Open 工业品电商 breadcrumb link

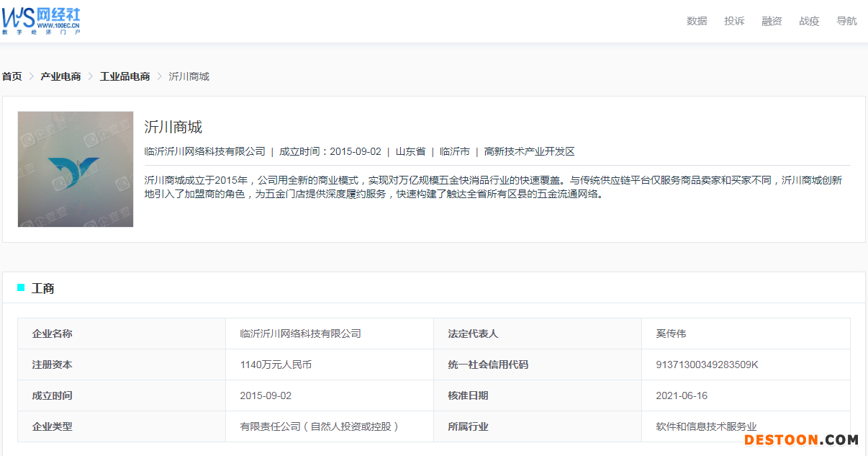pyautogui.click(x=125, y=76)
